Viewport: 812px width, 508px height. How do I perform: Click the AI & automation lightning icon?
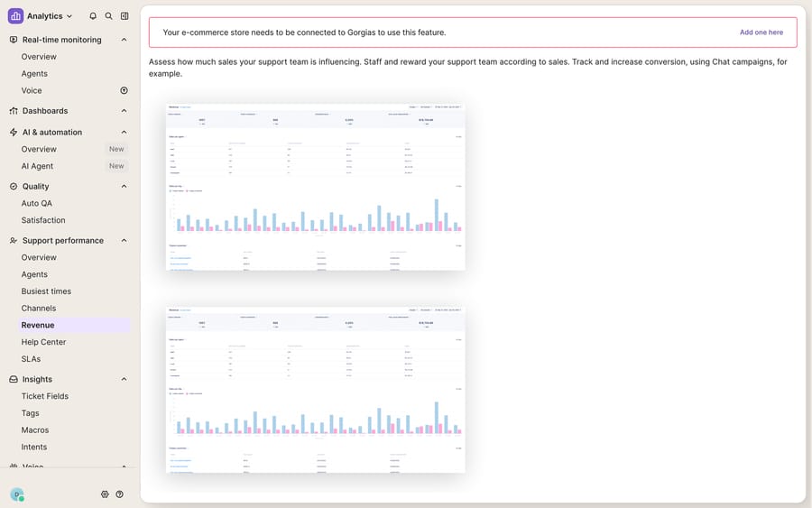(x=14, y=133)
